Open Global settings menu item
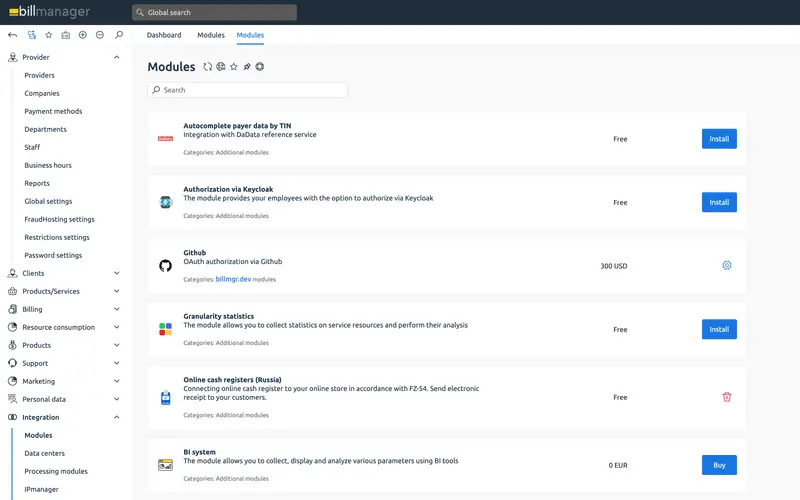 48,202
